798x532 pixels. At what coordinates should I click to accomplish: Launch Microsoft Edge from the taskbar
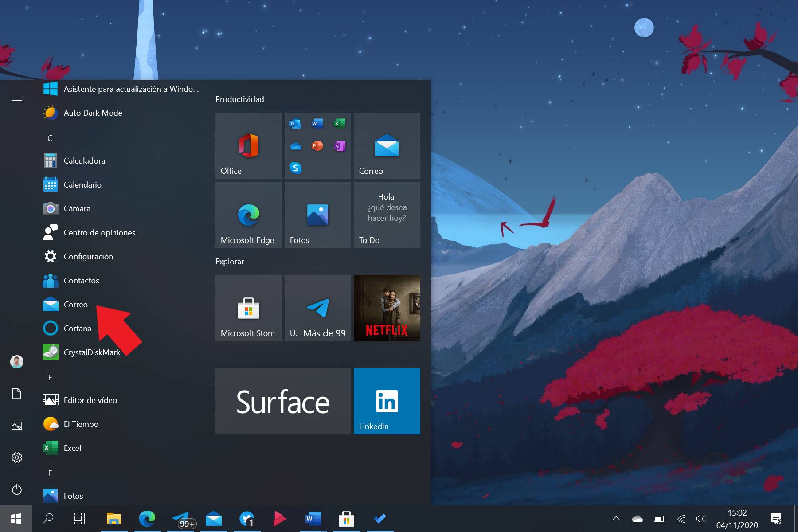[x=148, y=518]
